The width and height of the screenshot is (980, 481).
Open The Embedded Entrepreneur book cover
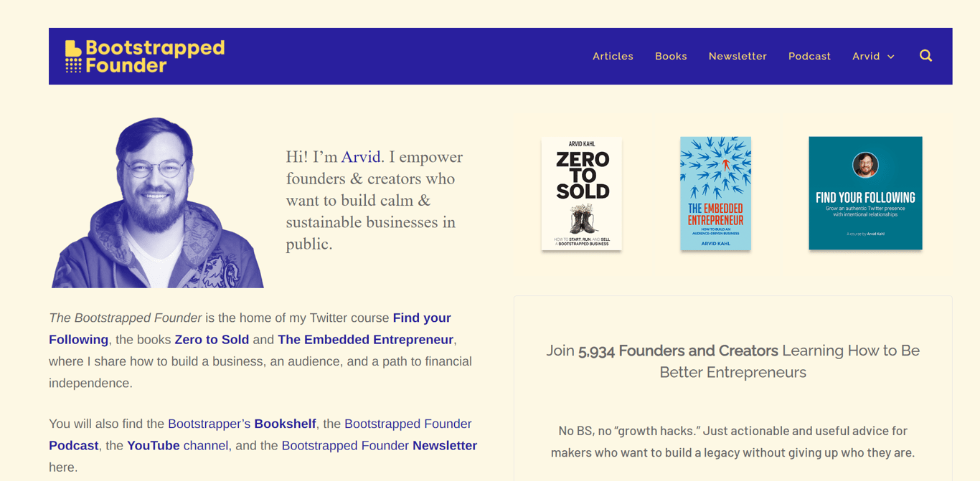tap(715, 194)
